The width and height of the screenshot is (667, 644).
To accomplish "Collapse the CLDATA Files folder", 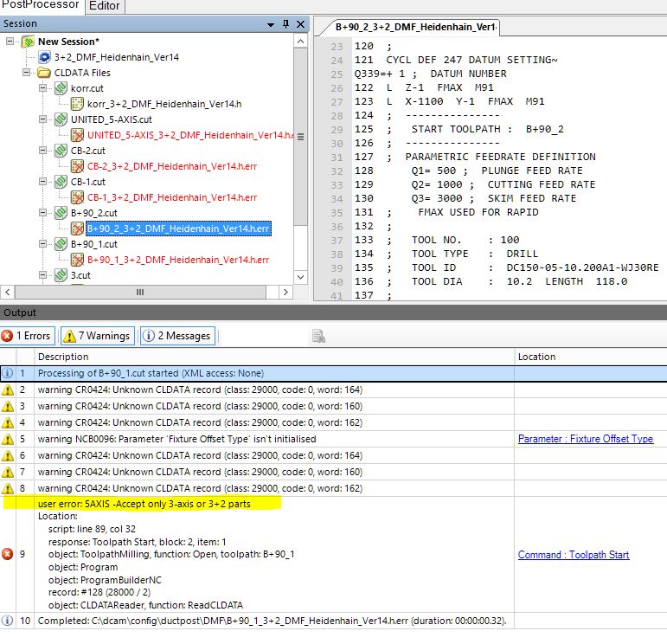I will pos(26,73).
